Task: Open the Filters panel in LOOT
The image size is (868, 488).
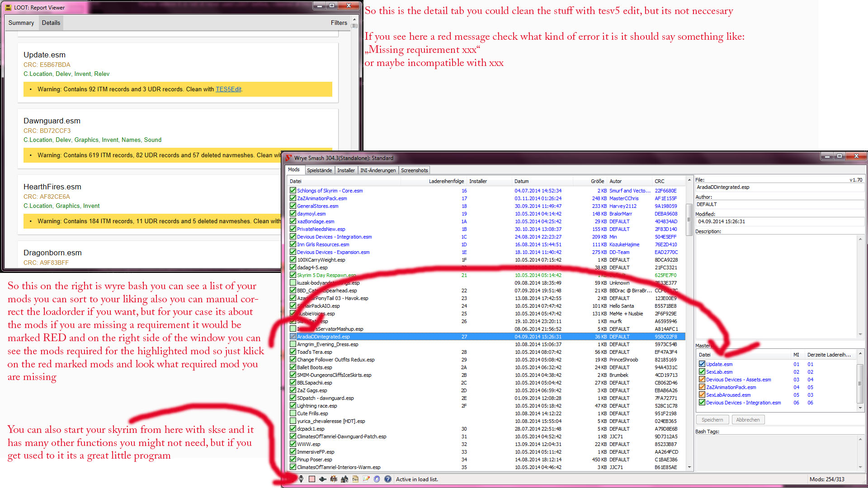Action: (x=339, y=23)
